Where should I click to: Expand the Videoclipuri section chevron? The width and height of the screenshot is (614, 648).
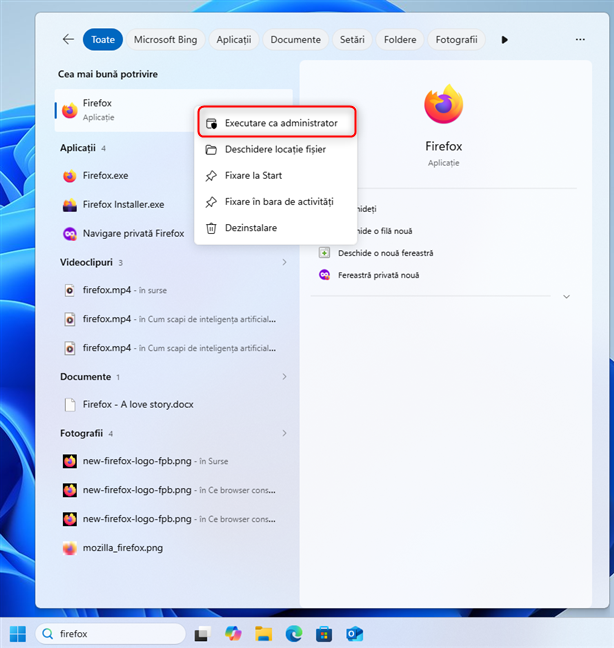coord(284,262)
